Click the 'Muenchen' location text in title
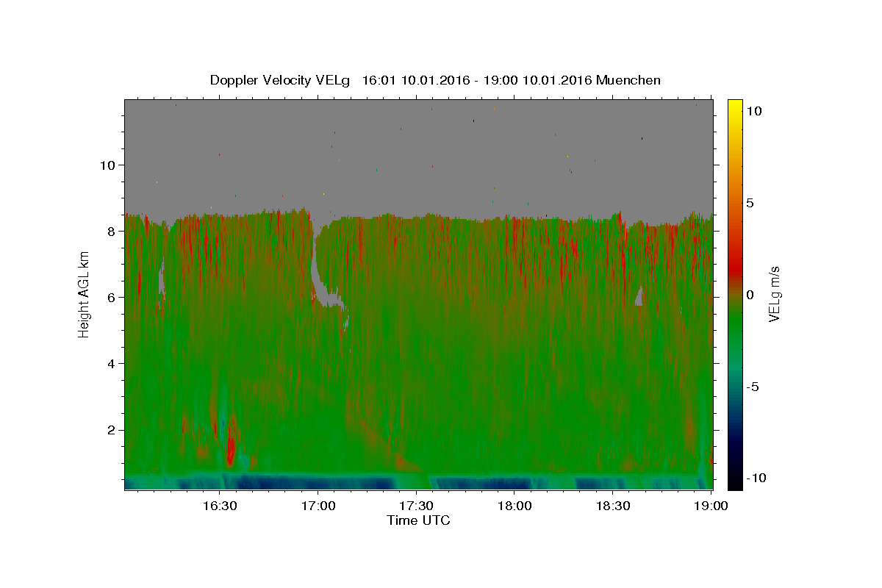This screenshot has width=882, height=588. (x=628, y=80)
